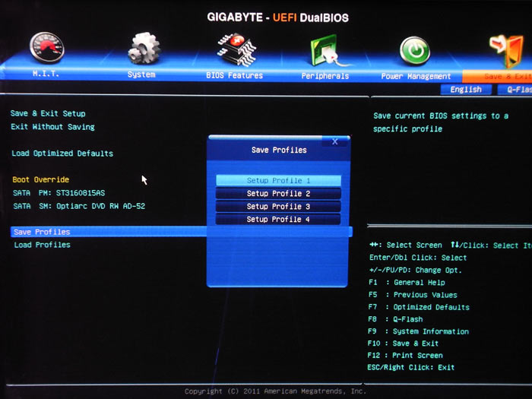Image resolution: width=532 pixels, height=399 pixels.
Task: Click the 'Save current BIOS settings' description
Action: [441, 122]
